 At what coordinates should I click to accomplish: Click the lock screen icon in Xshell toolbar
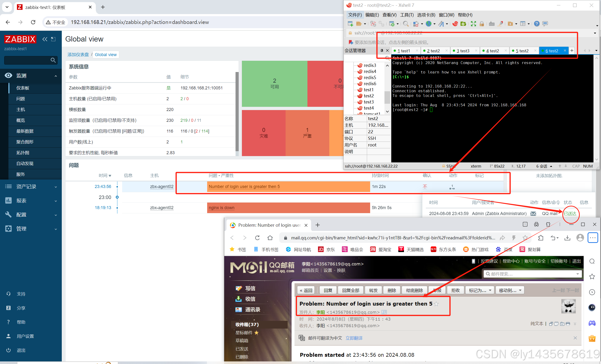[x=482, y=24]
